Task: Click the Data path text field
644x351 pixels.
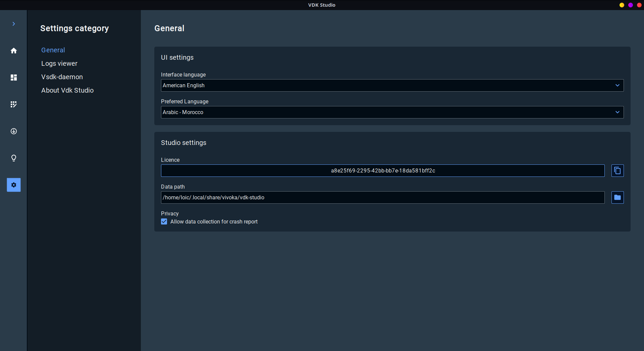Action: (x=382, y=198)
